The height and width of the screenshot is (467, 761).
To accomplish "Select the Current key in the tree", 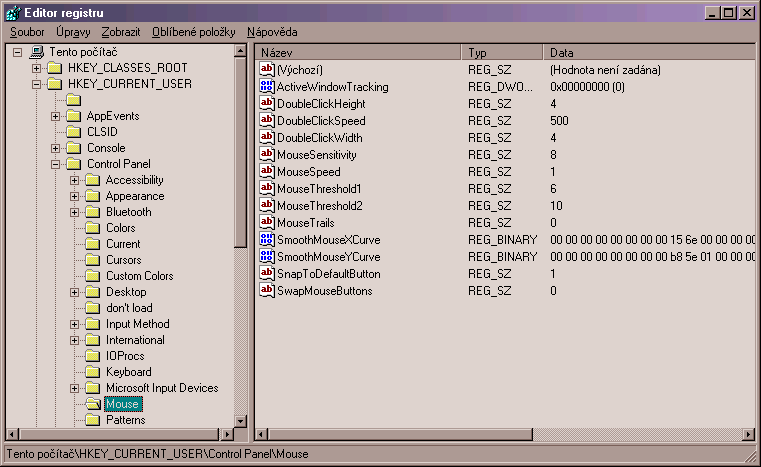I will (123, 244).
